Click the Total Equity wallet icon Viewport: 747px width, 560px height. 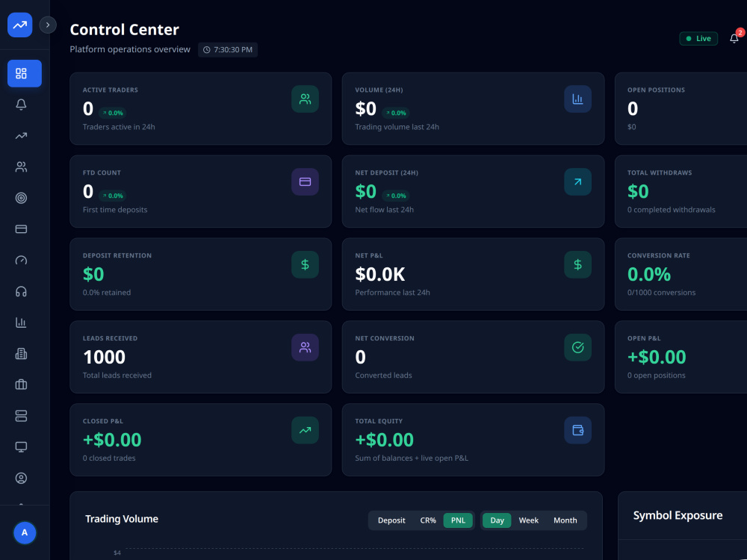pyautogui.click(x=578, y=431)
